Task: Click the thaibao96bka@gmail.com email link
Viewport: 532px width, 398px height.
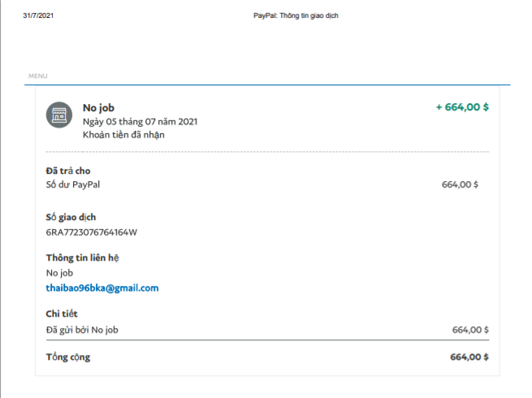Action: pos(102,288)
